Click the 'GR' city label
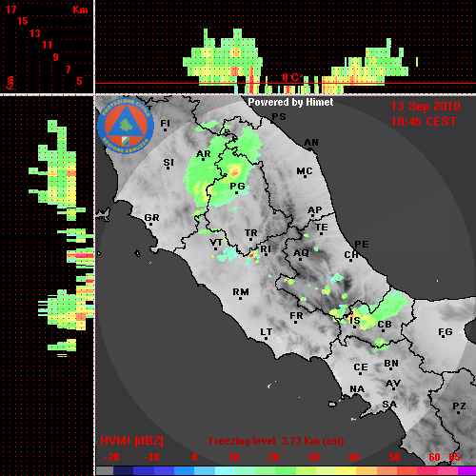This screenshot has width=476, height=476. tap(151, 218)
